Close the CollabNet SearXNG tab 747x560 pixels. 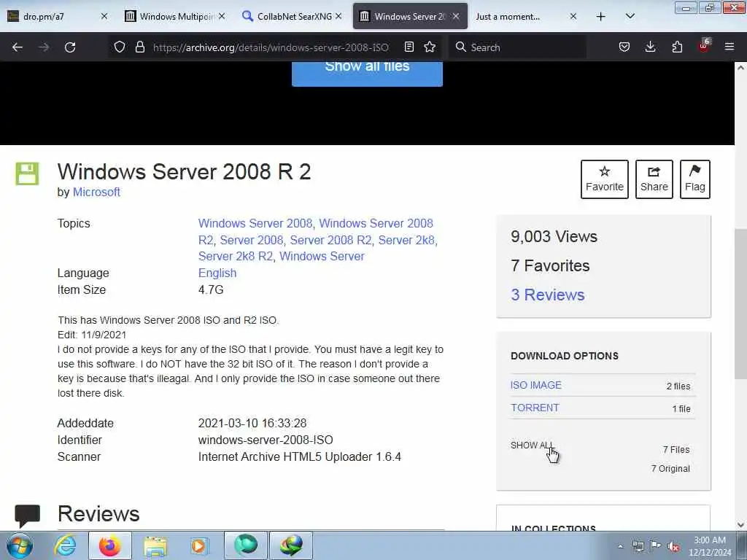coord(338,17)
